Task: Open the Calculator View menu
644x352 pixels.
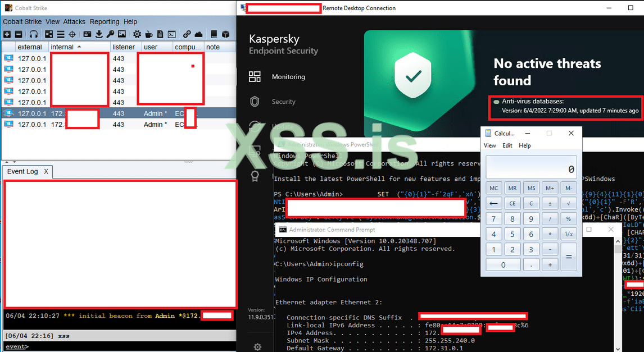Action: 489,145
